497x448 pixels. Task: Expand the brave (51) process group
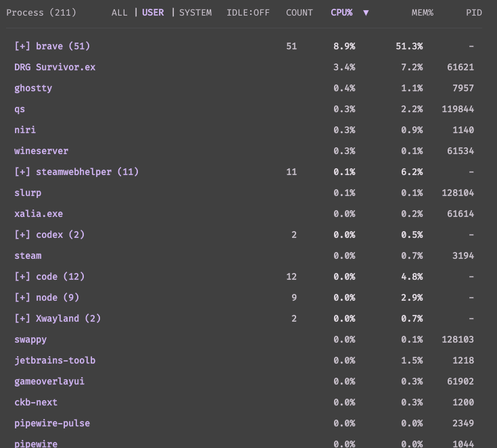coord(22,46)
